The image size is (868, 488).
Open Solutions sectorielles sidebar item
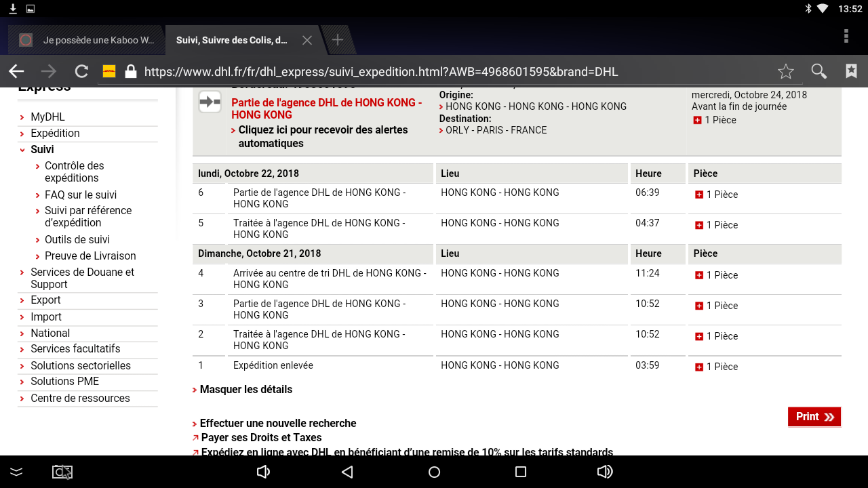tap(81, 365)
